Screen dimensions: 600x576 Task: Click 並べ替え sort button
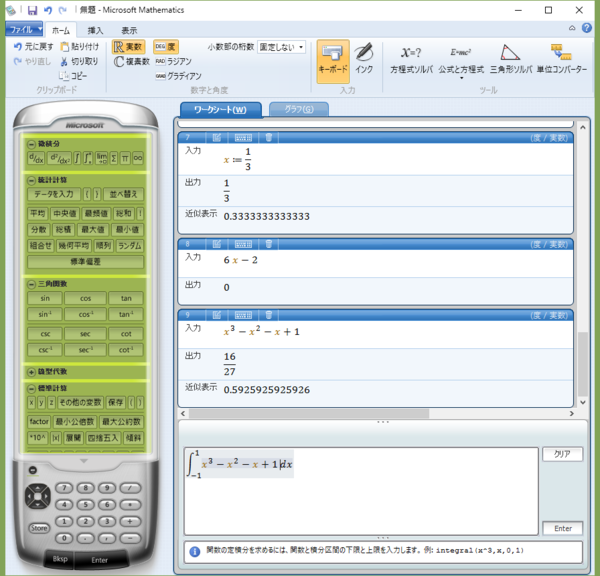coord(123,194)
